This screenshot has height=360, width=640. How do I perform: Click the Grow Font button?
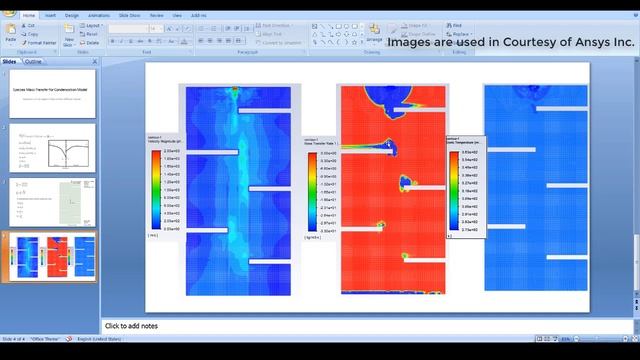pos(169,29)
